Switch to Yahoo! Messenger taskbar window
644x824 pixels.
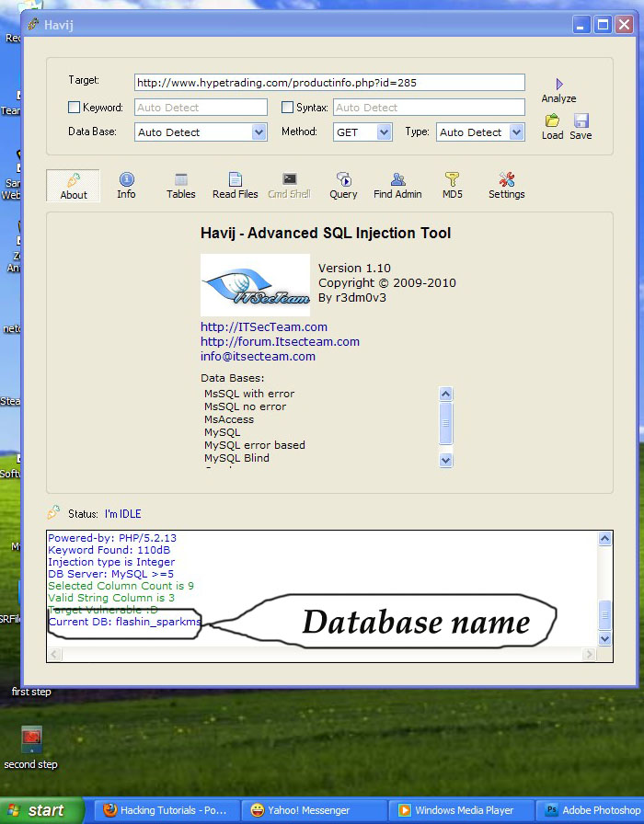click(315, 810)
